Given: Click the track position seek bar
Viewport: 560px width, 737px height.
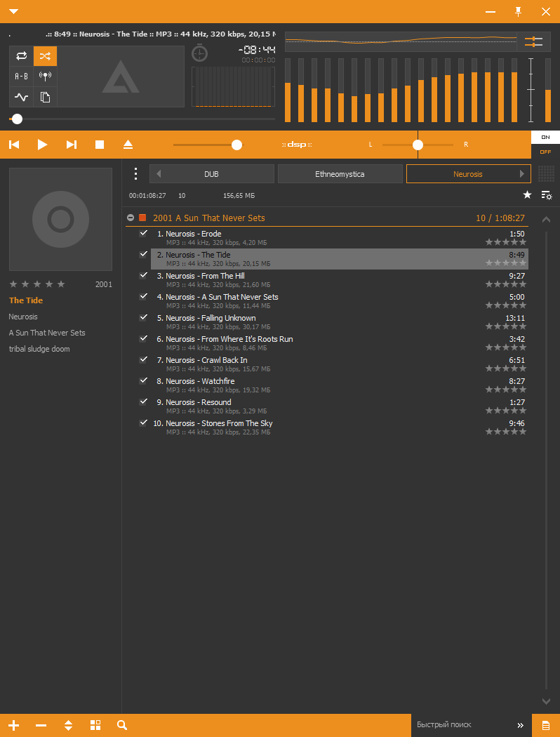Looking at the screenshot, I should click(142, 119).
